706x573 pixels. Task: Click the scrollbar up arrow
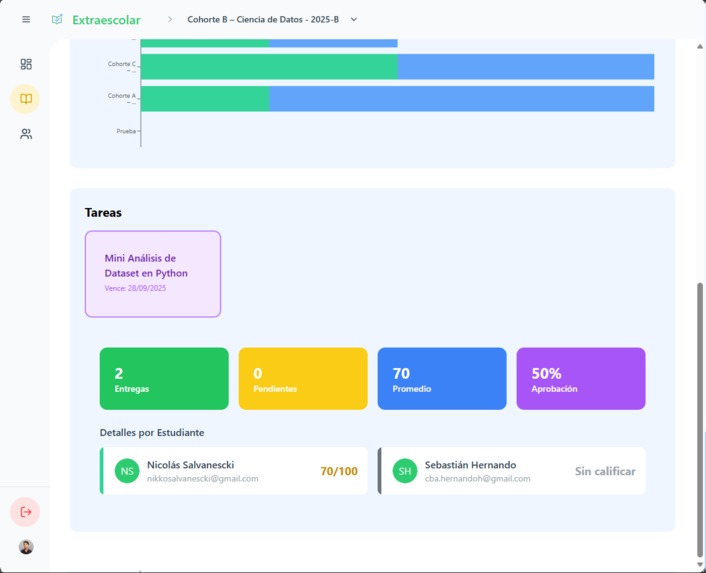coord(700,46)
